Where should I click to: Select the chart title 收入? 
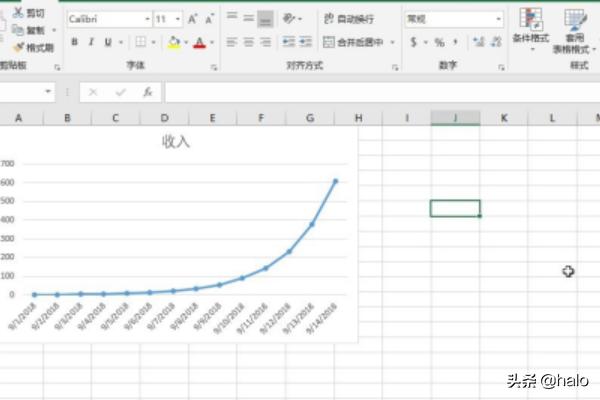coord(176,142)
